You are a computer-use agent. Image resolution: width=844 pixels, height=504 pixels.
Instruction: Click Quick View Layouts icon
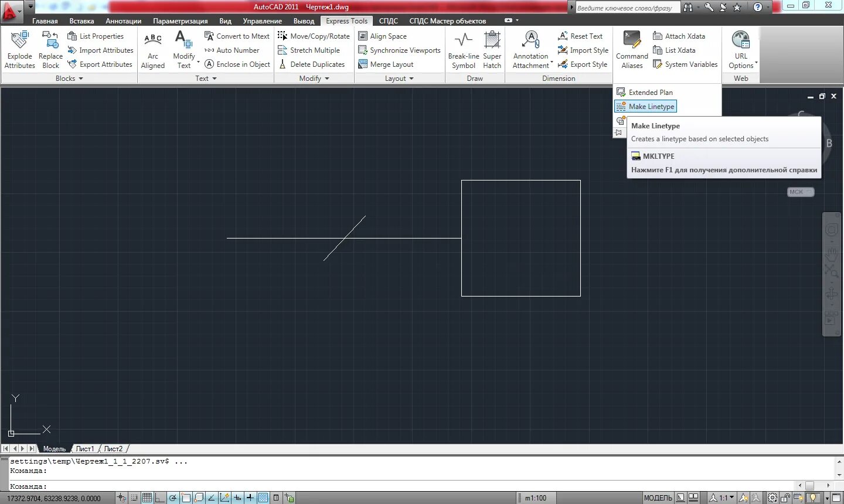[x=680, y=498]
